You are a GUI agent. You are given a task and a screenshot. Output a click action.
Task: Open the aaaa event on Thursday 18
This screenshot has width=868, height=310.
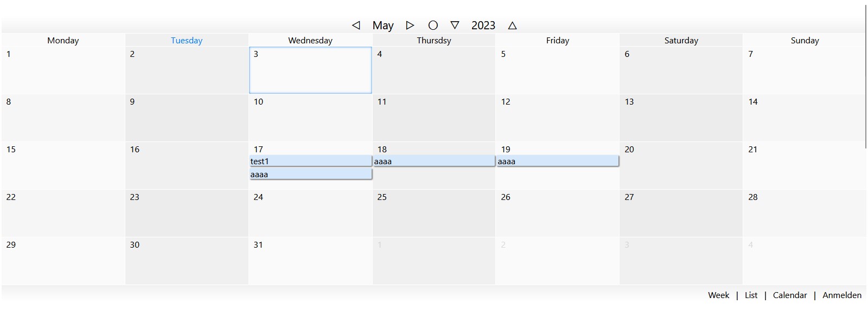tap(434, 162)
